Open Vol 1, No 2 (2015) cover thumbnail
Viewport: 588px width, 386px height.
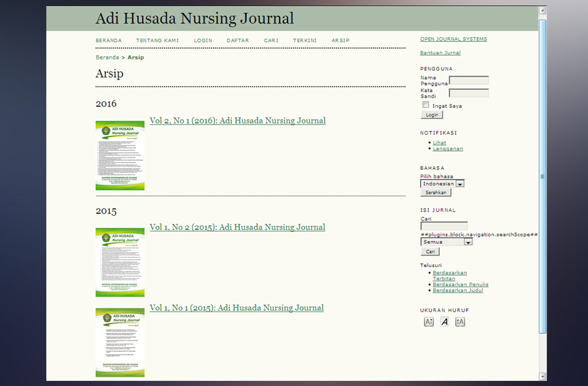(120, 262)
